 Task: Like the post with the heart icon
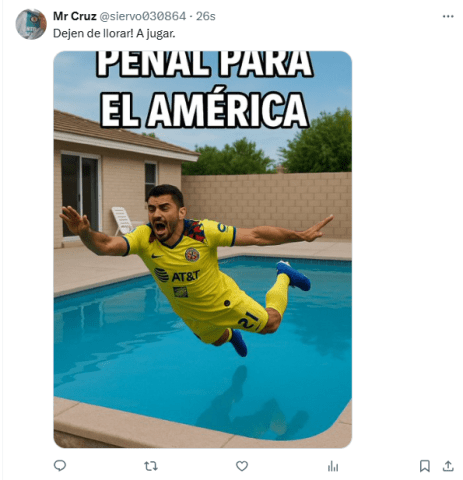(x=242, y=466)
